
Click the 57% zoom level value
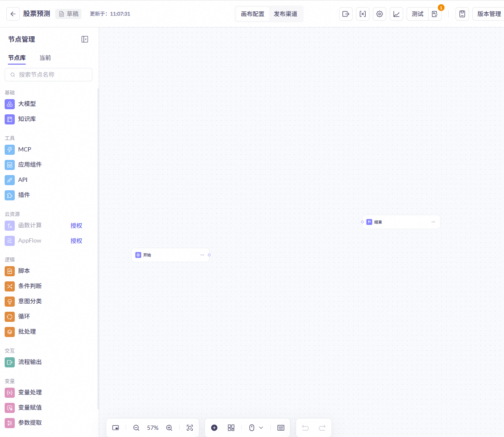tap(153, 428)
